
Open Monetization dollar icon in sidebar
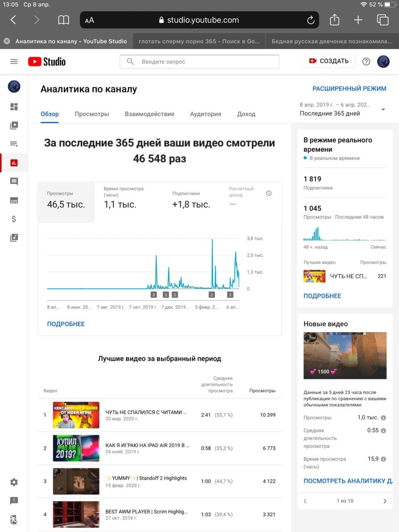[14, 219]
